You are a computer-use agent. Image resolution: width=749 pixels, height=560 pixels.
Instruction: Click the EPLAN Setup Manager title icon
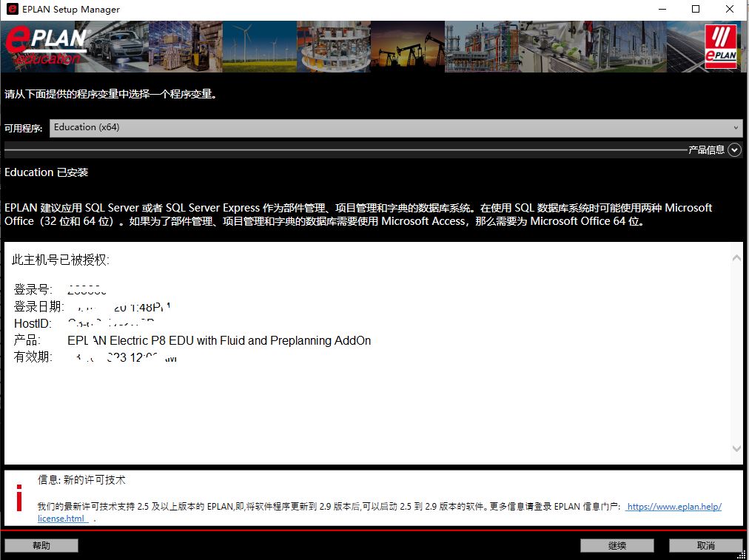[x=12, y=9]
